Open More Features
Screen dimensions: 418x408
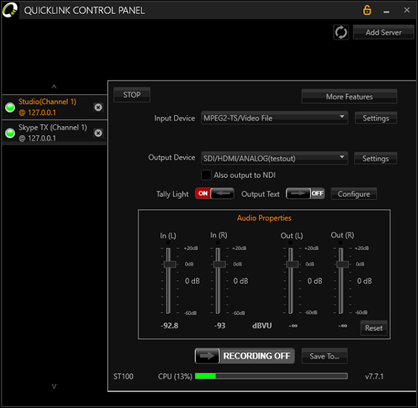[x=349, y=97]
